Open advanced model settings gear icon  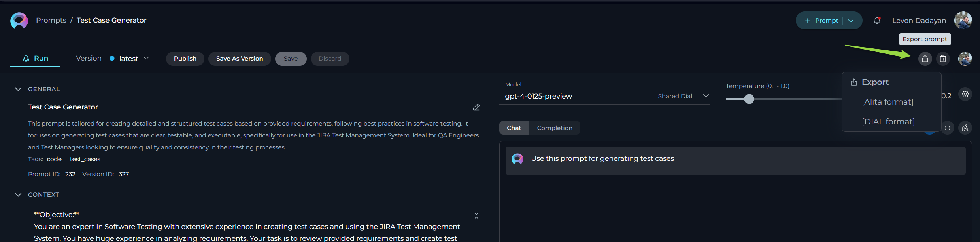[965, 94]
